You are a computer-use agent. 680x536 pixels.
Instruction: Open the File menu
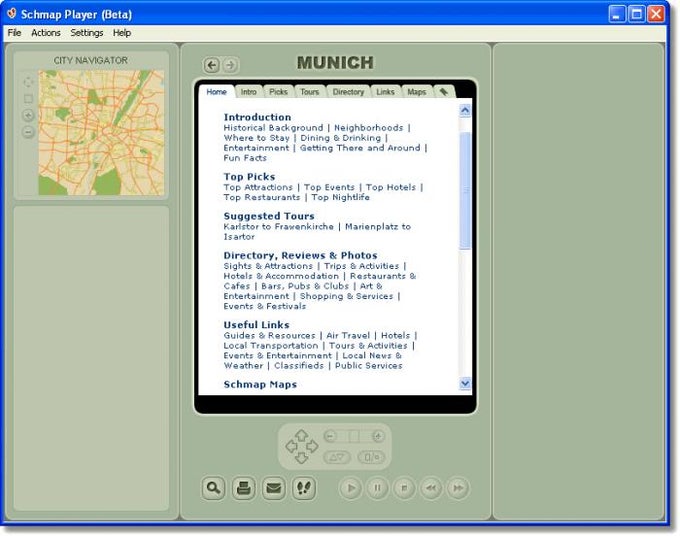[14, 33]
